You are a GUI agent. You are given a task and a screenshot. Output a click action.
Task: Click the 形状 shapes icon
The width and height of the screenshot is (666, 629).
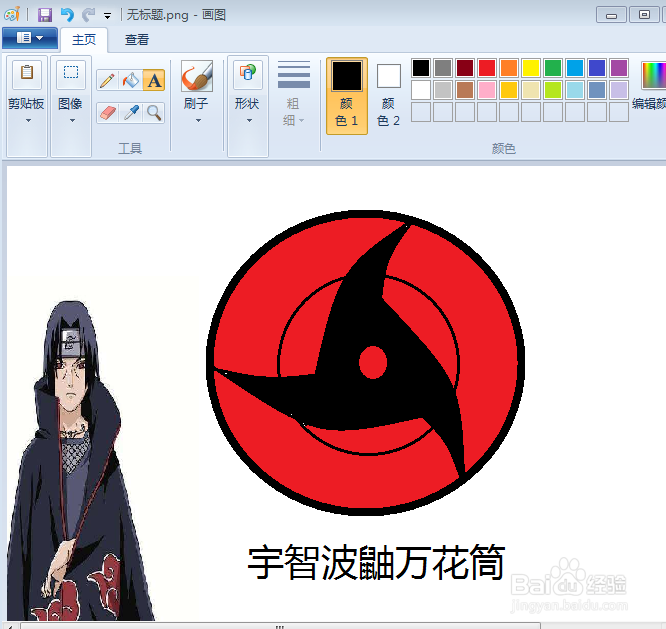(x=248, y=74)
